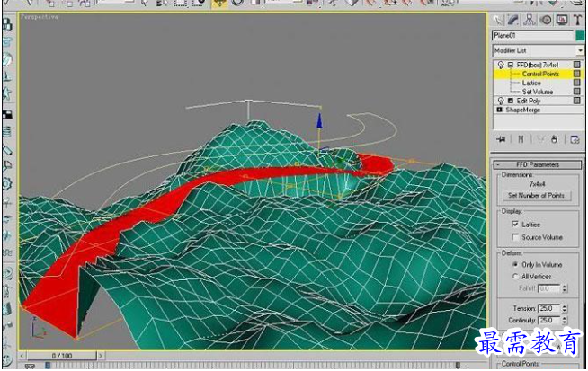The height and width of the screenshot is (371, 588).
Task: Click Create Deforming Mesh Collection icon
Action: pyautogui.click(x=7, y=94)
